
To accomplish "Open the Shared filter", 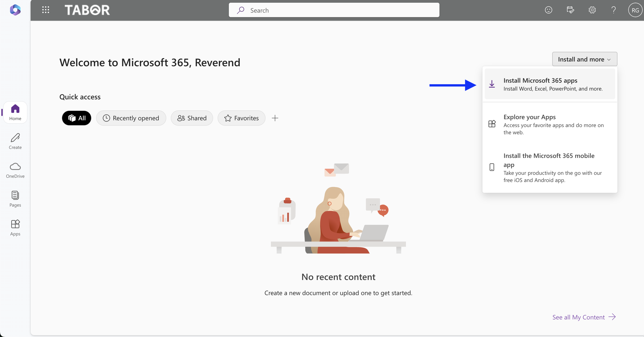I will (x=192, y=118).
